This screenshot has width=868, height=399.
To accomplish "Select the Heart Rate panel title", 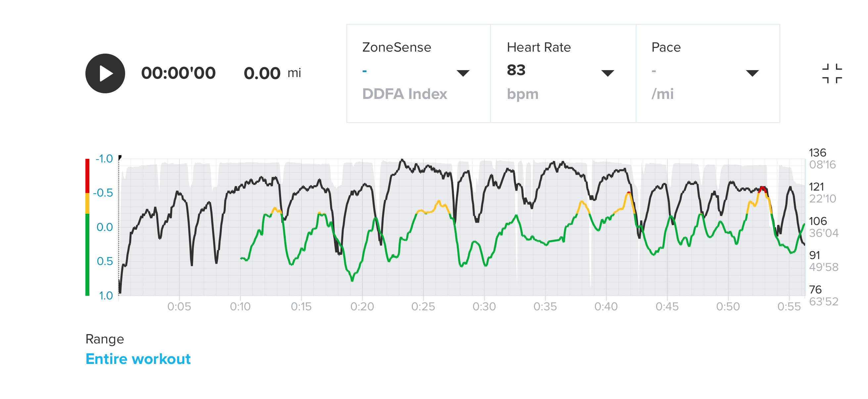I will (x=539, y=47).
